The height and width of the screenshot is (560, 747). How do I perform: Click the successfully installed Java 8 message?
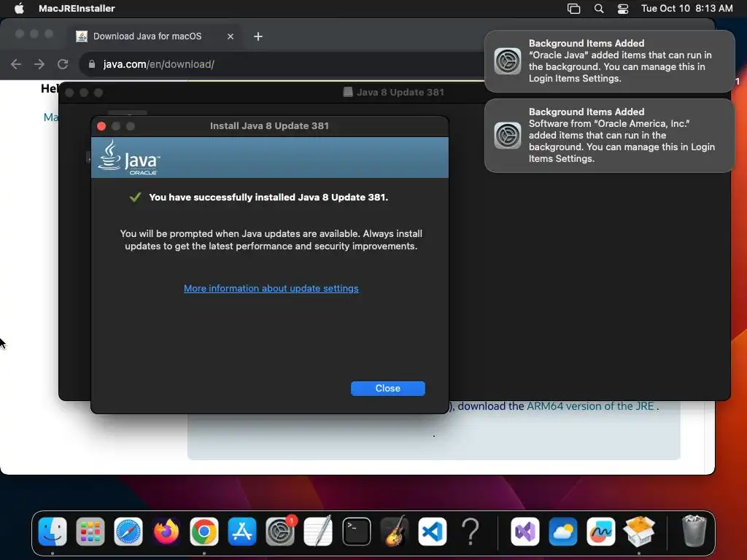click(x=268, y=197)
